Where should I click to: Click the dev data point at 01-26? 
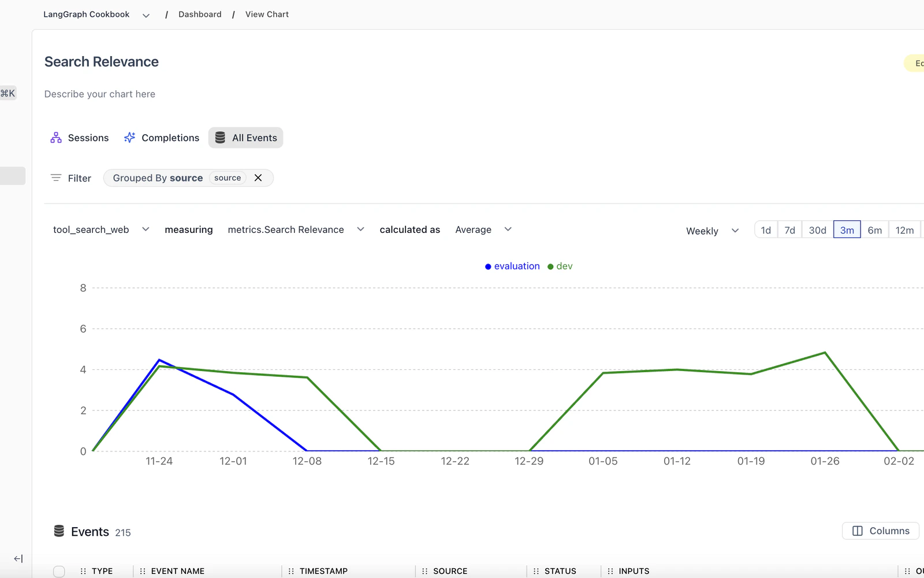point(825,353)
